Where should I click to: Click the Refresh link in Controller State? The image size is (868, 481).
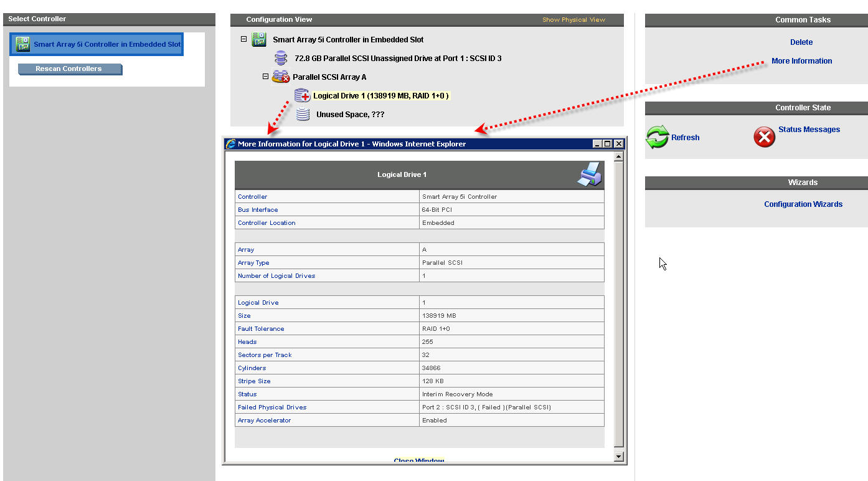coord(685,138)
